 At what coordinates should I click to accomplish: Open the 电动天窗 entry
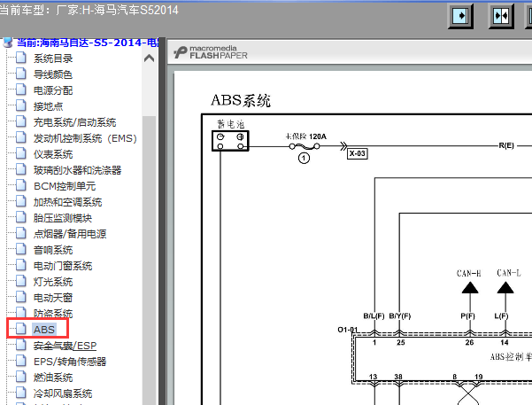(x=53, y=298)
